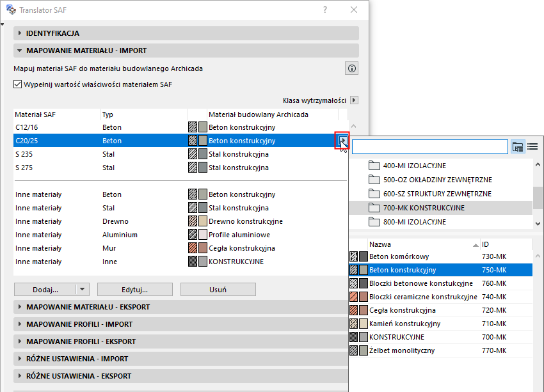
Task: Click folder list scrollbar down arrow
Action: pyautogui.click(x=538, y=224)
